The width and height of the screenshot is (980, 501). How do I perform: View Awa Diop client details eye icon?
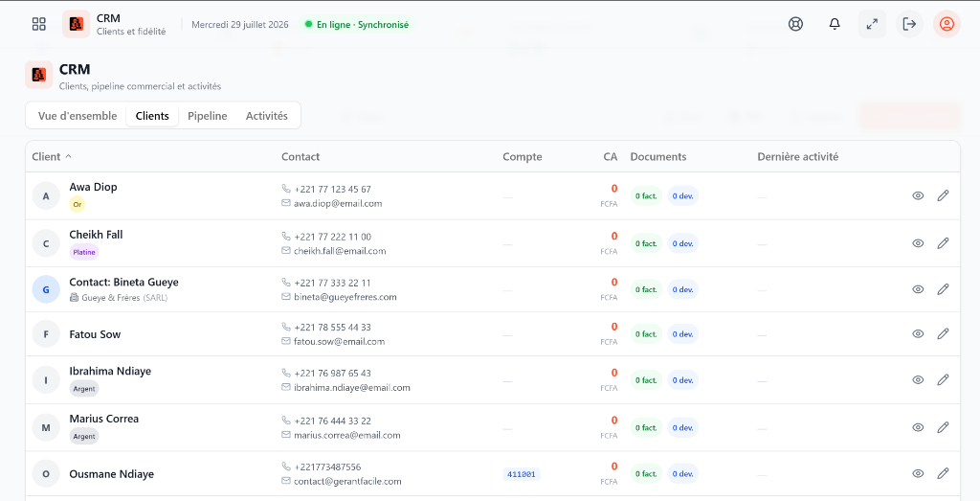(918, 195)
